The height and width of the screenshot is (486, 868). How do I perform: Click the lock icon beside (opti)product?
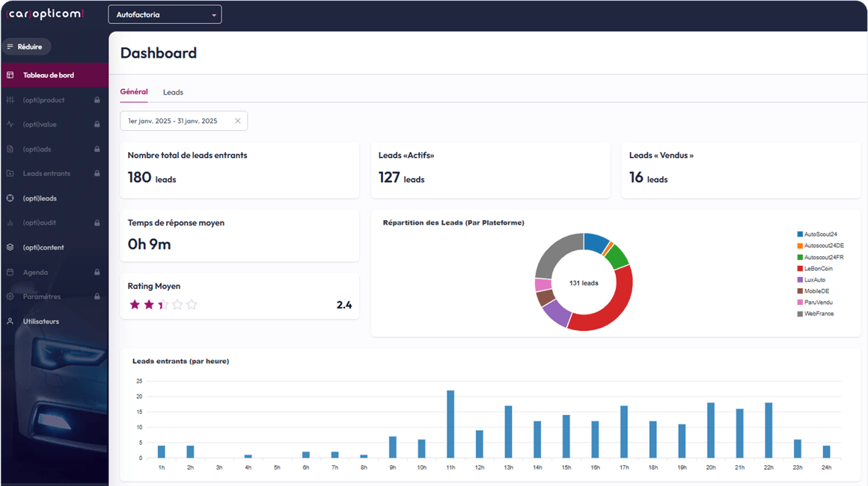point(97,100)
